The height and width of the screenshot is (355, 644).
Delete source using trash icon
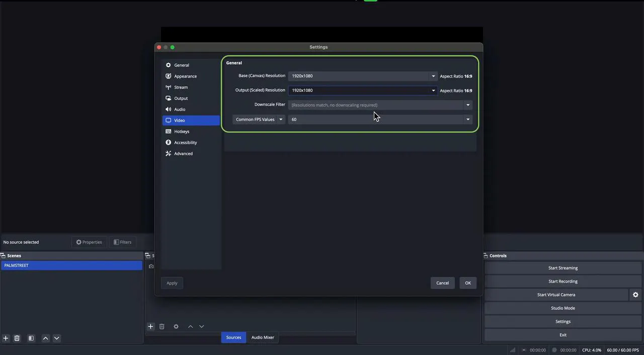(x=162, y=326)
